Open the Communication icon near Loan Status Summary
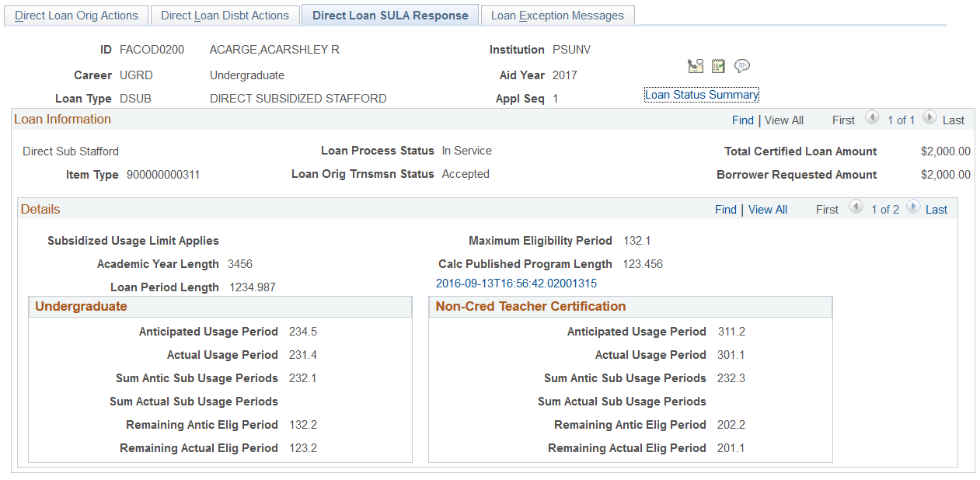The width and height of the screenshot is (980, 480). (696, 66)
